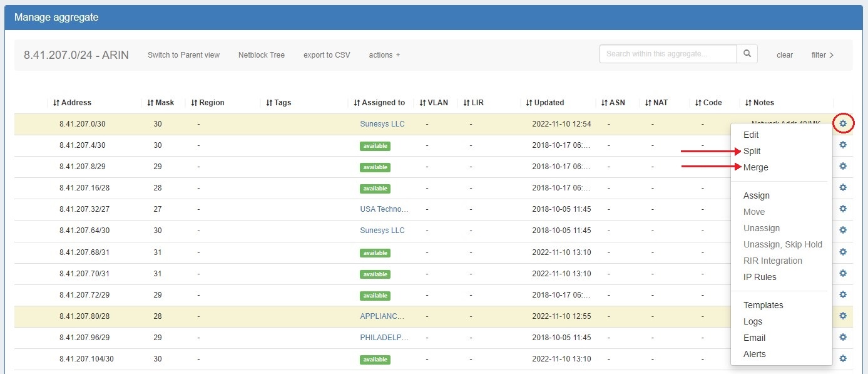868x374 pixels.
Task: Open the USA Techno... assigned resource link
Action: (x=384, y=209)
